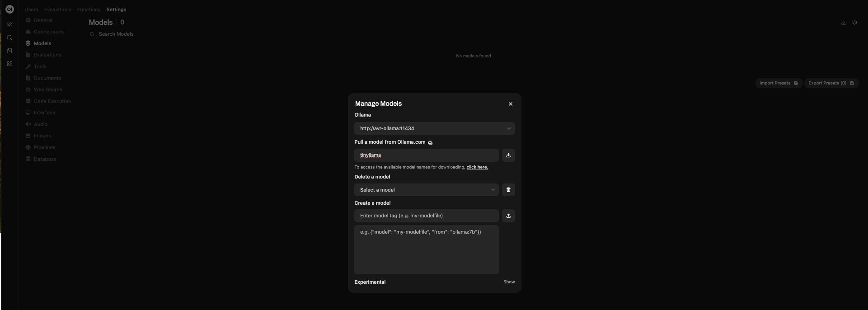Close the Manage Models dialog
The image size is (868, 310).
coord(511,104)
